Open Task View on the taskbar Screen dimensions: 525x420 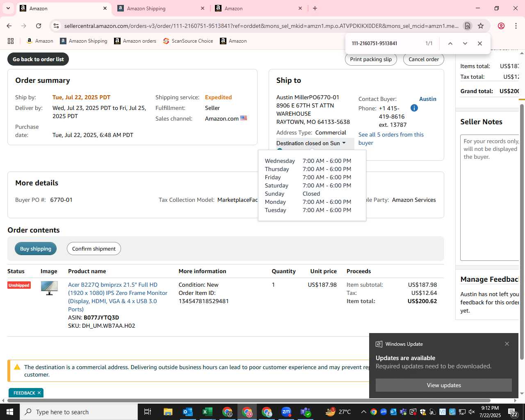148,412
